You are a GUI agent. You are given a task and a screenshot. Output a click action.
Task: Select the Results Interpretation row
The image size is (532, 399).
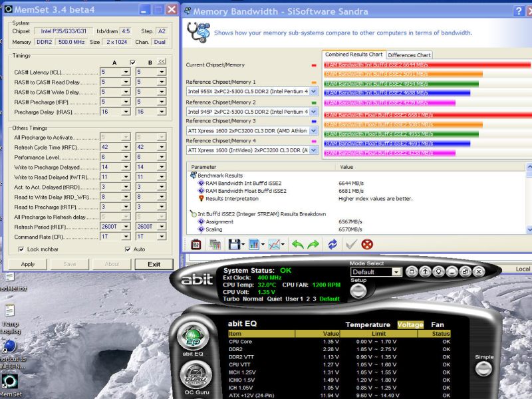point(231,199)
